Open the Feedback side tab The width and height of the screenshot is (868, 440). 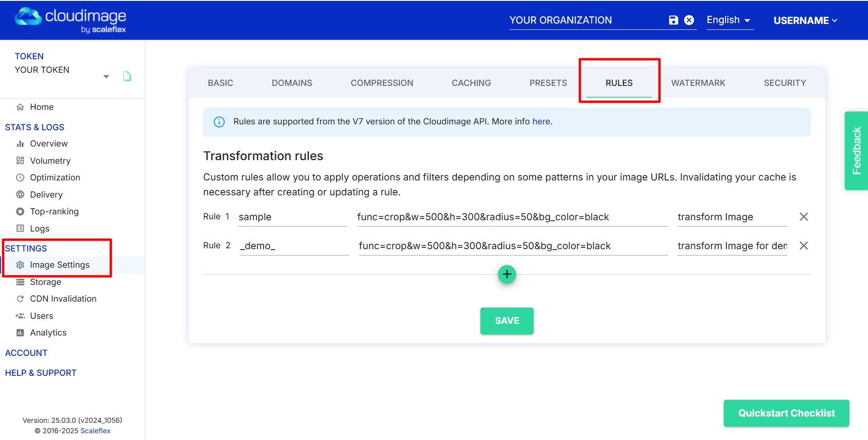coord(856,151)
